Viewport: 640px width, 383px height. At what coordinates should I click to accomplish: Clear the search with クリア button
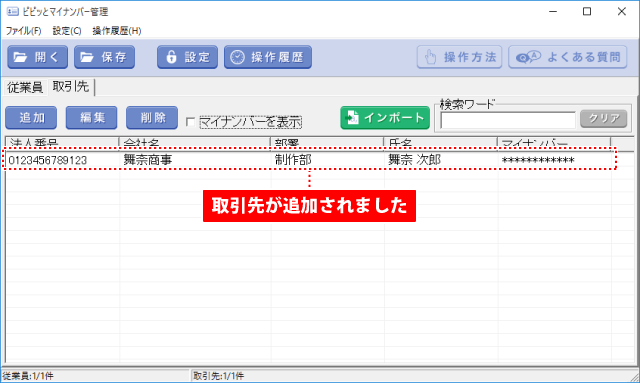(604, 119)
